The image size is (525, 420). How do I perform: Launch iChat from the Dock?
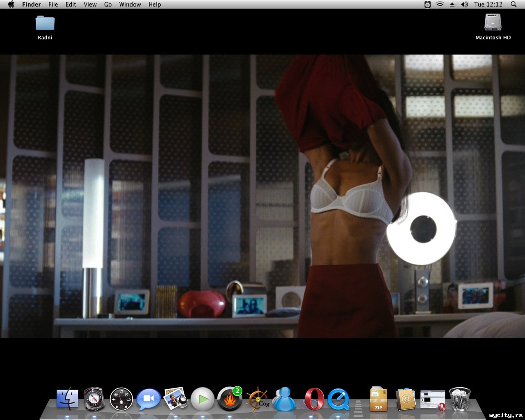[x=148, y=399]
